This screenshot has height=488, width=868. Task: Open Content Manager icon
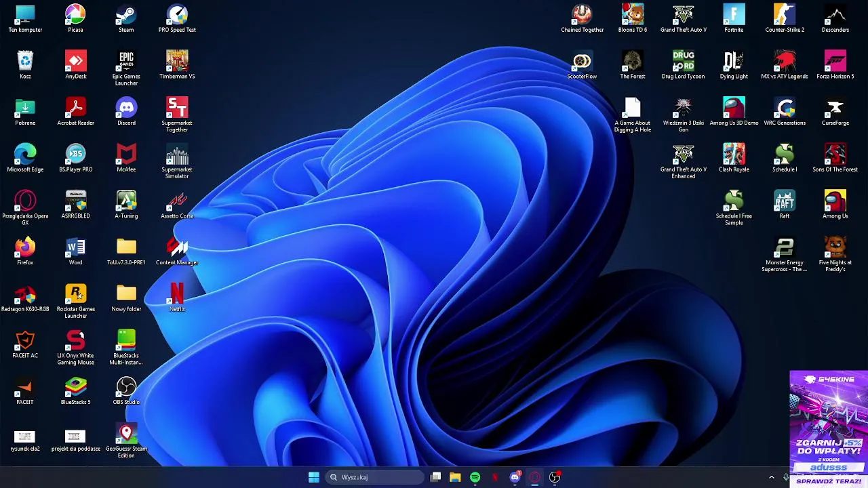click(177, 251)
